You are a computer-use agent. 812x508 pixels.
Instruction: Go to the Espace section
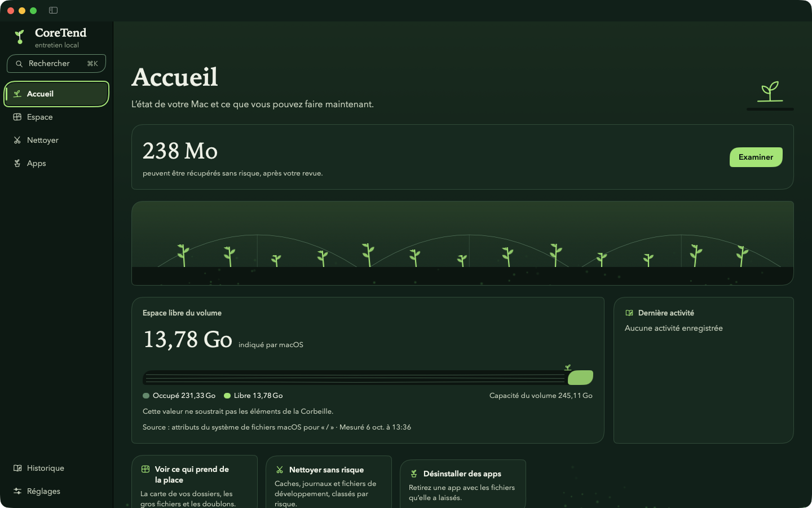point(56,117)
